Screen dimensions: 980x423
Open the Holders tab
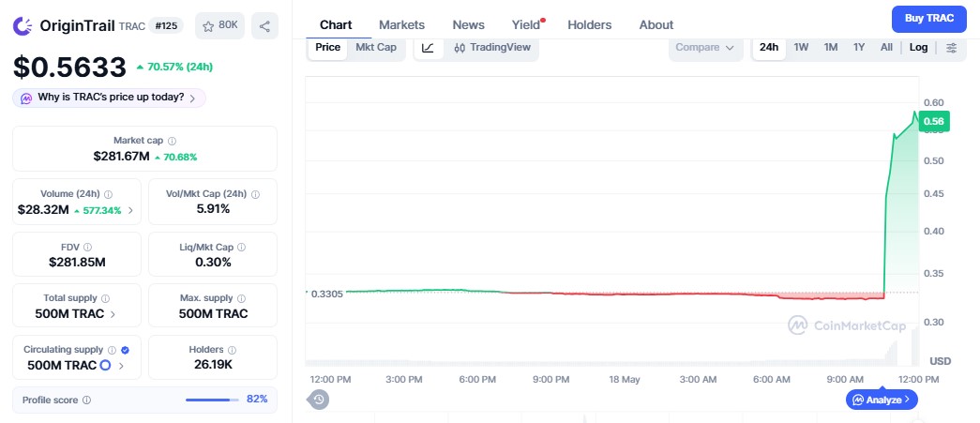[589, 25]
